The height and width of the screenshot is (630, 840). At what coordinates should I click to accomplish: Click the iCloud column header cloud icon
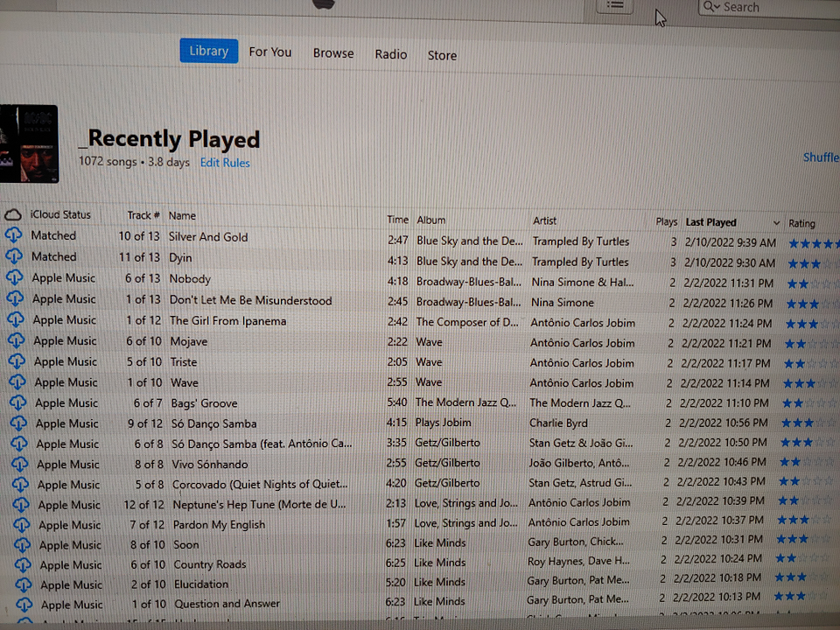13,215
